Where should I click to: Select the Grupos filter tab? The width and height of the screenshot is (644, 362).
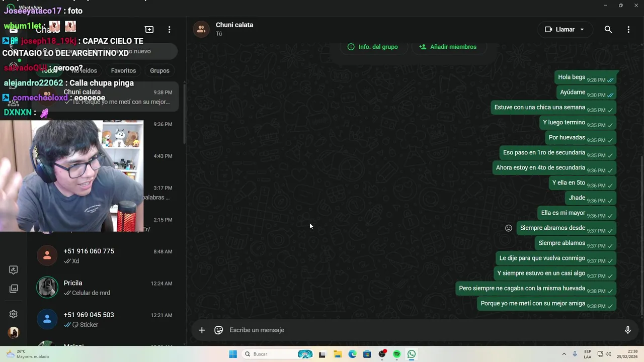(x=159, y=70)
